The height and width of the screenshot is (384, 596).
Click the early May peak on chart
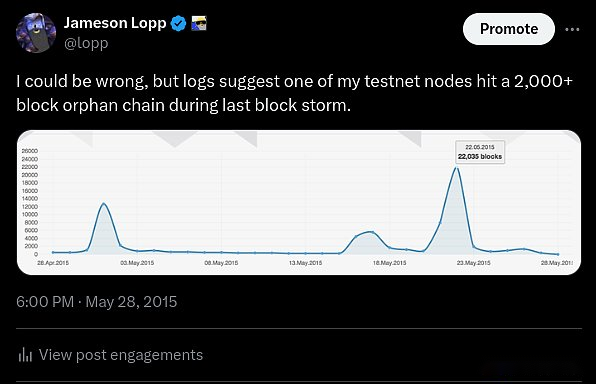[x=103, y=204]
